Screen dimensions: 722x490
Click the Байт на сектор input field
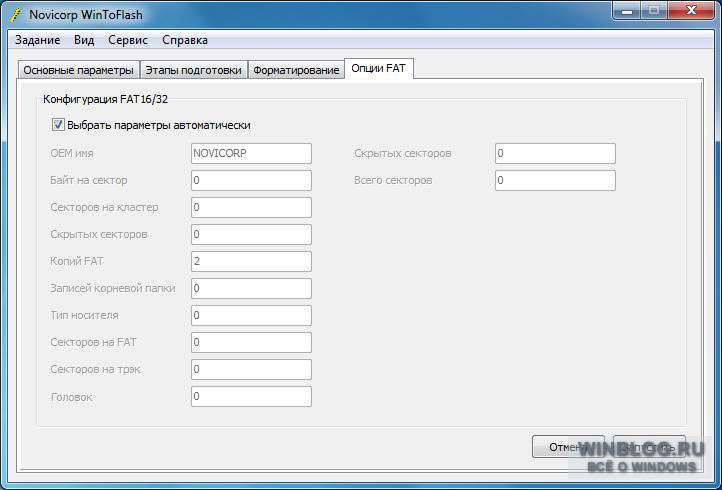pos(251,181)
